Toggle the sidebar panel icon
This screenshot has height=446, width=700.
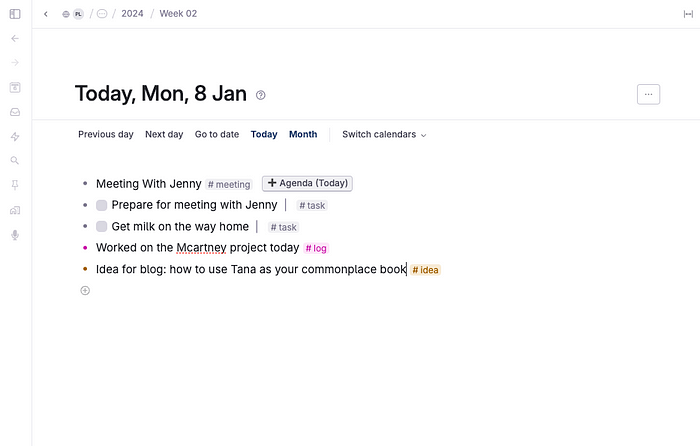(15, 14)
